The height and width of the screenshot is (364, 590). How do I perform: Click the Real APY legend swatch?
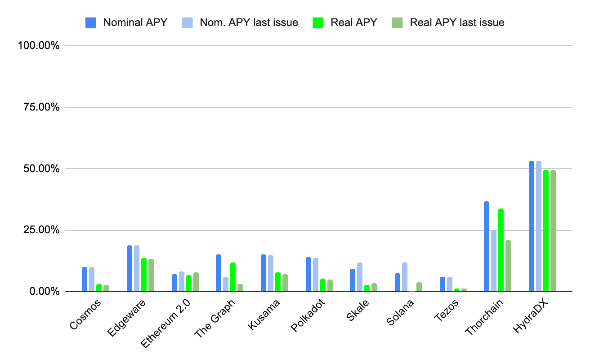[x=318, y=22]
